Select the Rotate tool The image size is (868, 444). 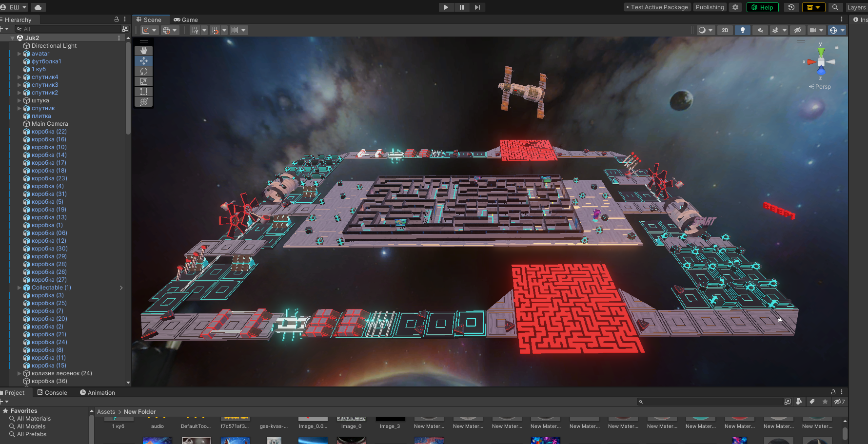click(144, 71)
